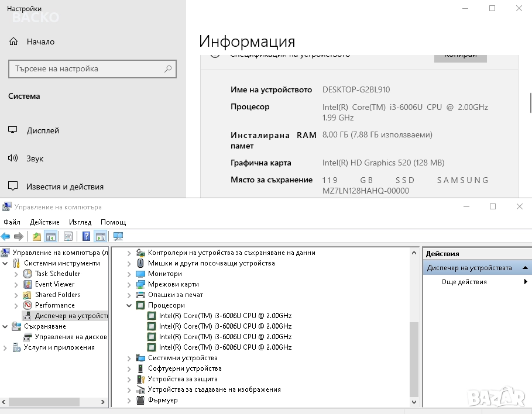Click the Up one level folder icon
The width and height of the screenshot is (532, 414).
point(37,236)
